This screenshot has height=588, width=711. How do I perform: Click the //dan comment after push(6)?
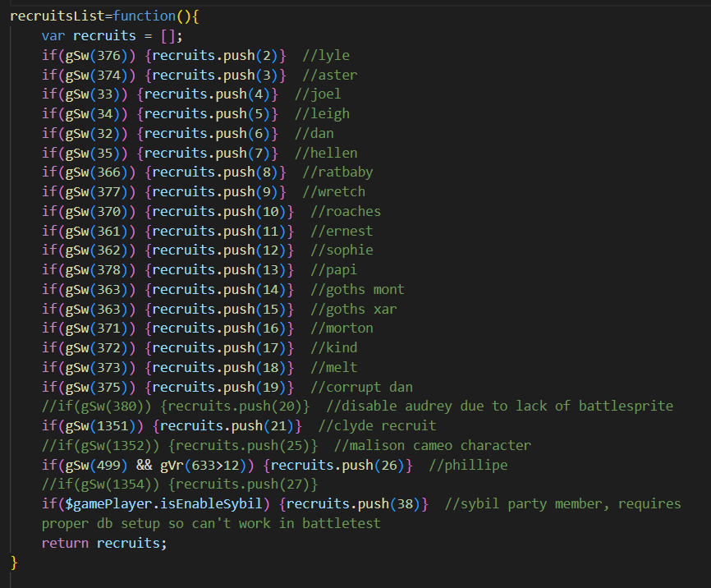(314, 133)
